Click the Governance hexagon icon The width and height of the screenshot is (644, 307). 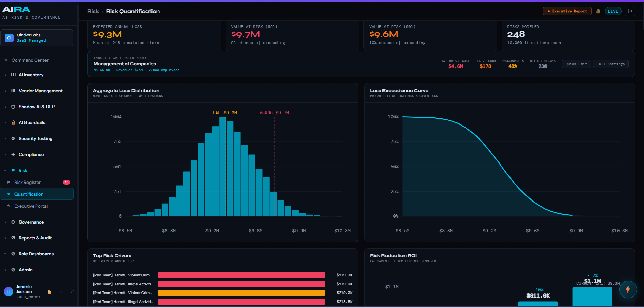(x=13, y=222)
